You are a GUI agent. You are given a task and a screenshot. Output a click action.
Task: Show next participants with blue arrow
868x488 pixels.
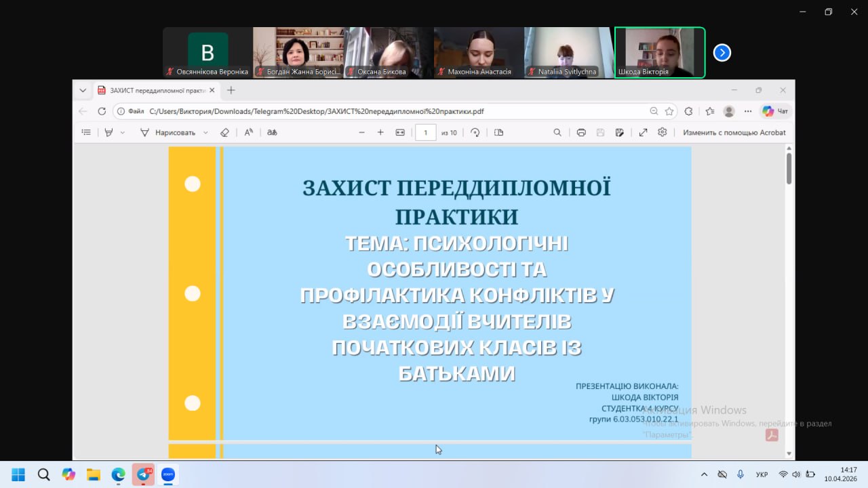pos(722,53)
